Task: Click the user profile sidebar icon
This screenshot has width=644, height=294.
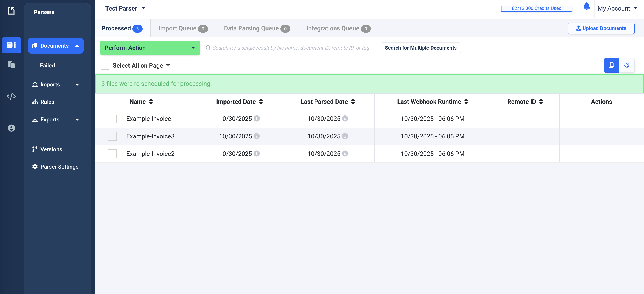Action: (x=11, y=128)
